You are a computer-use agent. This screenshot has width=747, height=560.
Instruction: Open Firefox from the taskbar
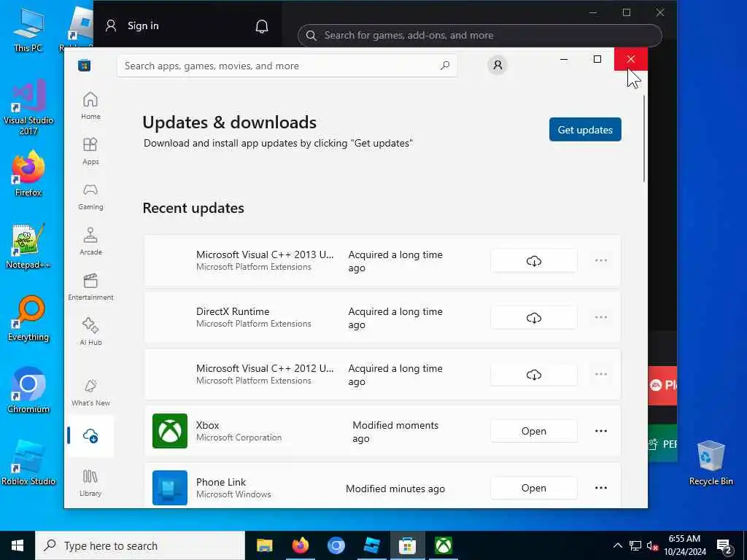(x=300, y=545)
